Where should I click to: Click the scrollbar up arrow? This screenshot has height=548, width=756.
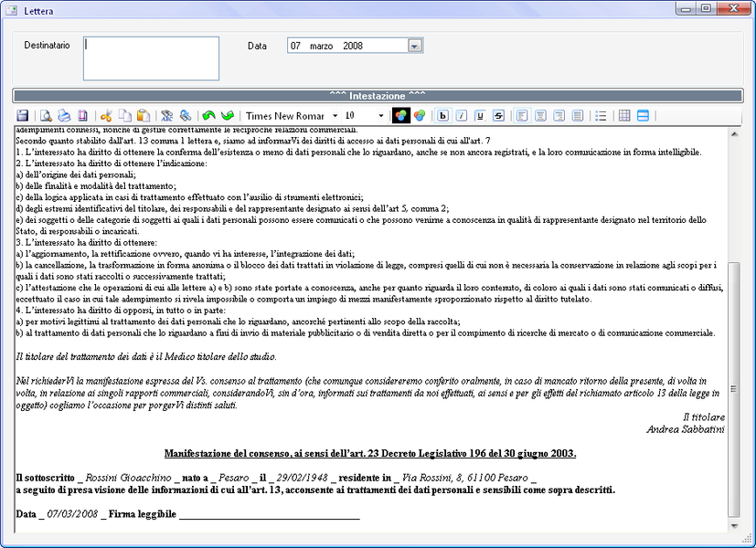(x=734, y=134)
